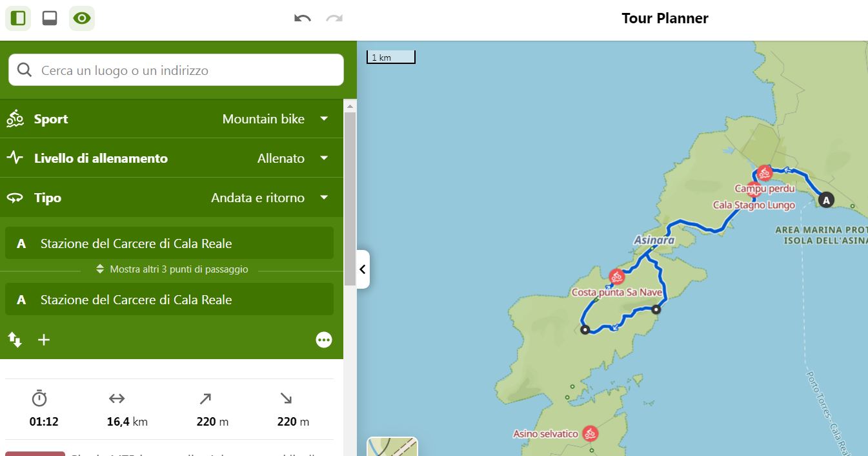Click the reverse route arrows icon
Image resolution: width=868 pixels, height=456 pixels.
point(15,340)
